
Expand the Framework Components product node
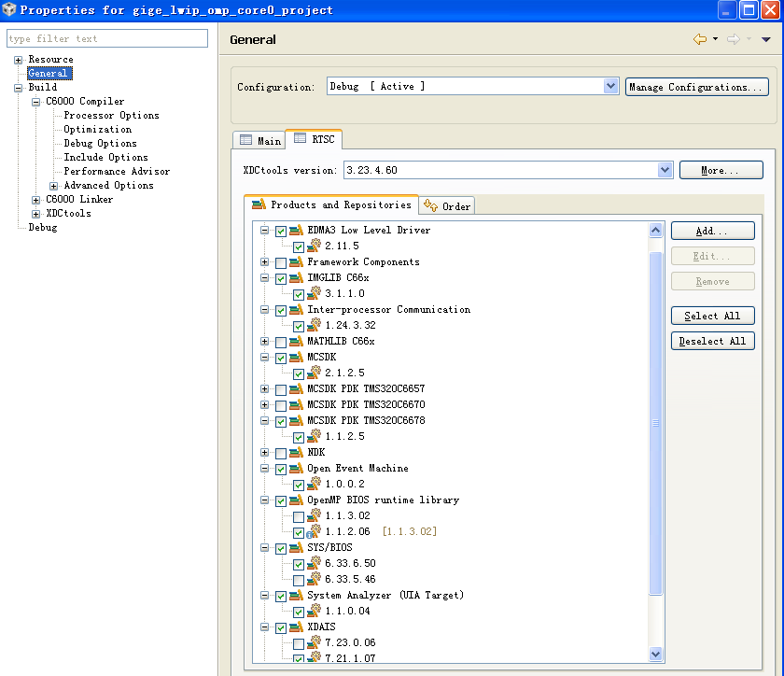click(264, 262)
